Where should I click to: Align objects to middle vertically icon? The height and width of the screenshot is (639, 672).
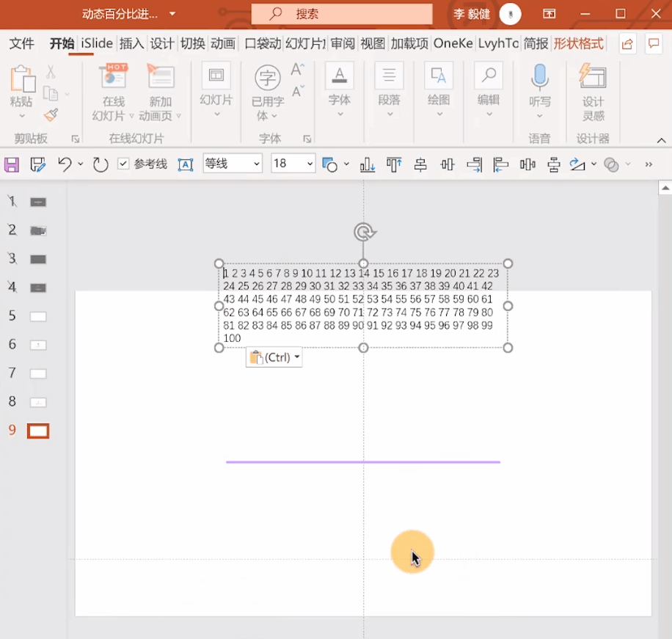(x=448, y=164)
